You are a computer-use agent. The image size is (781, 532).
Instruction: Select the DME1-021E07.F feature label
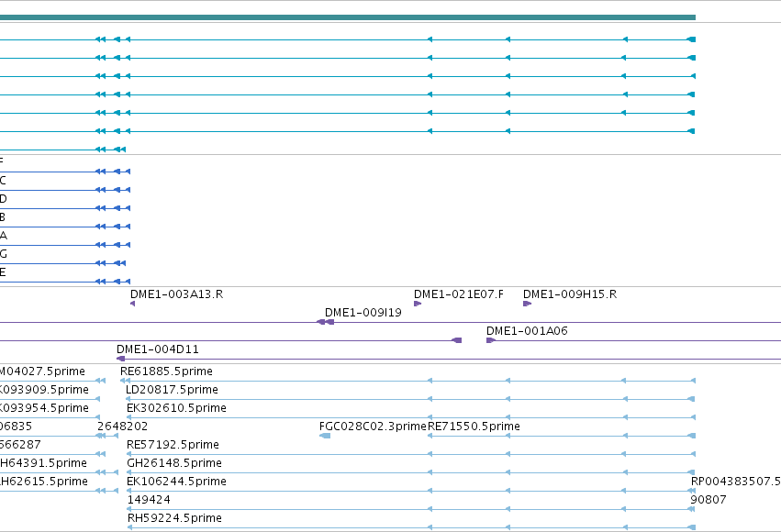point(459,294)
